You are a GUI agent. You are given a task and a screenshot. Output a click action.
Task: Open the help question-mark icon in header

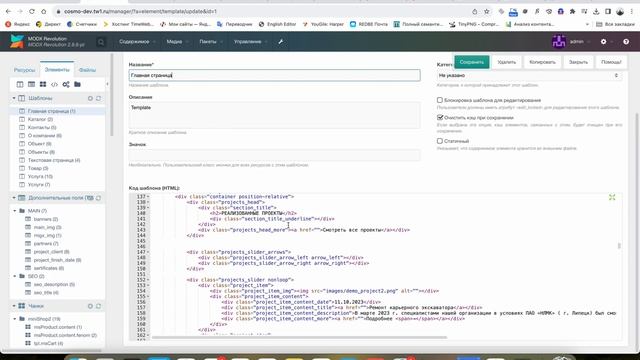(626, 42)
